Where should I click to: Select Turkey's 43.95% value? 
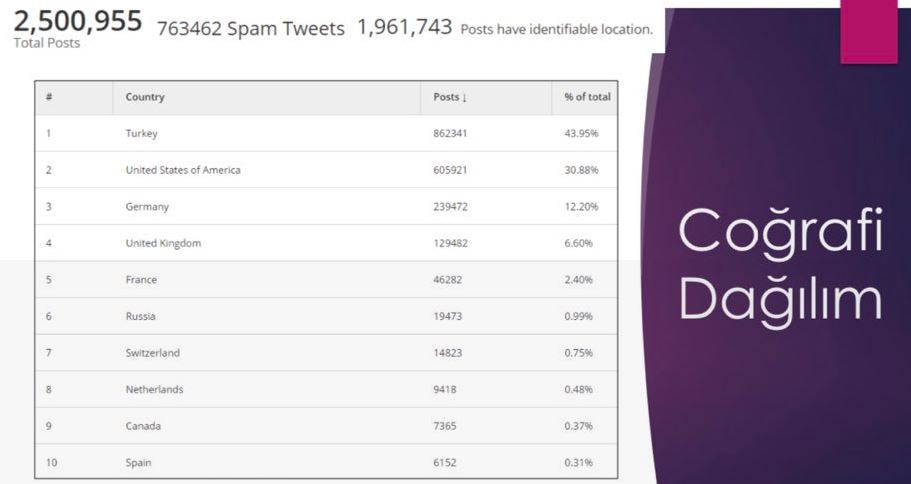pyautogui.click(x=581, y=134)
